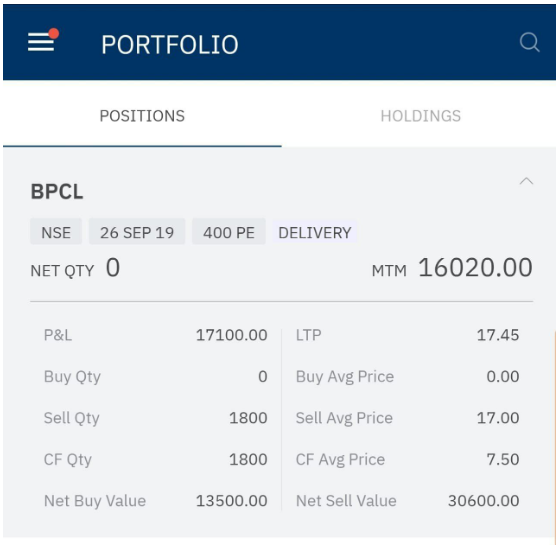The height and width of the screenshot is (557, 560).
Task: Select the P&L value 17100.00
Action: [232, 335]
